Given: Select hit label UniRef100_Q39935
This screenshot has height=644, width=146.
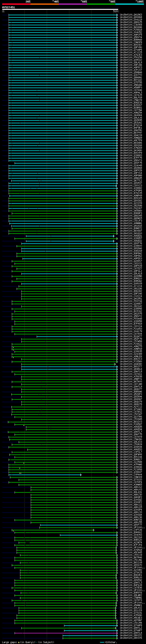Looking at the screenshot, I should pyautogui.click(x=131, y=351).
